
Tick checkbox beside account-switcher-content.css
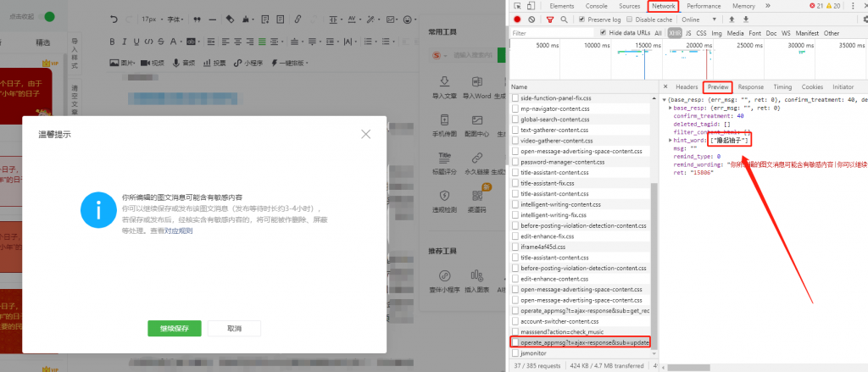[x=515, y=322]
